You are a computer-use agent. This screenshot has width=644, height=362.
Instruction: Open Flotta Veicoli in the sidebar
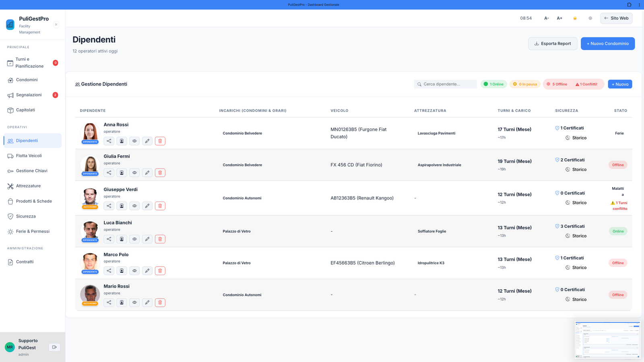29,156
